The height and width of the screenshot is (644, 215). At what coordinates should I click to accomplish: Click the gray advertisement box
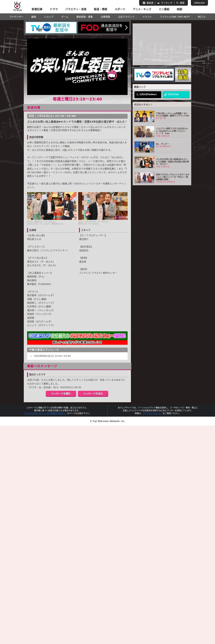point(162,44)
